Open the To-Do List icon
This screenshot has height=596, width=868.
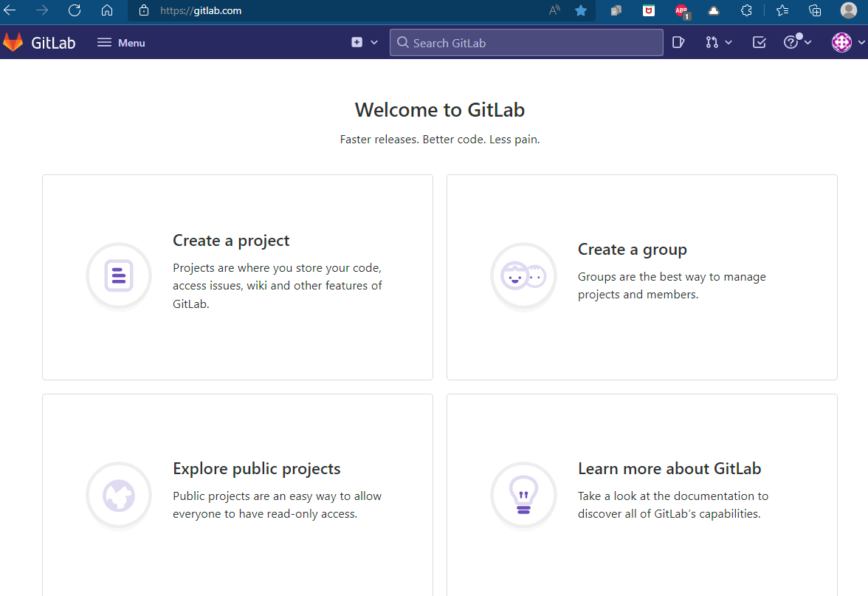coord(759,42)
